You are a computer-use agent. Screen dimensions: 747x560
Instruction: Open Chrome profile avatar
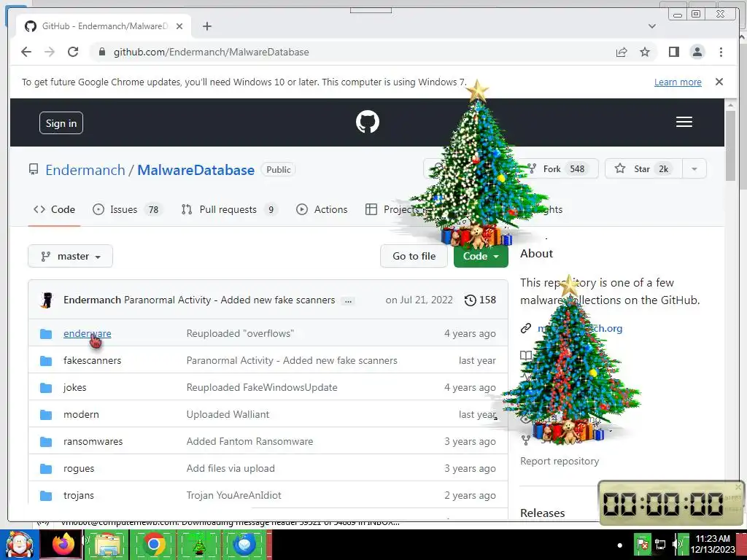tap(697, 52)
